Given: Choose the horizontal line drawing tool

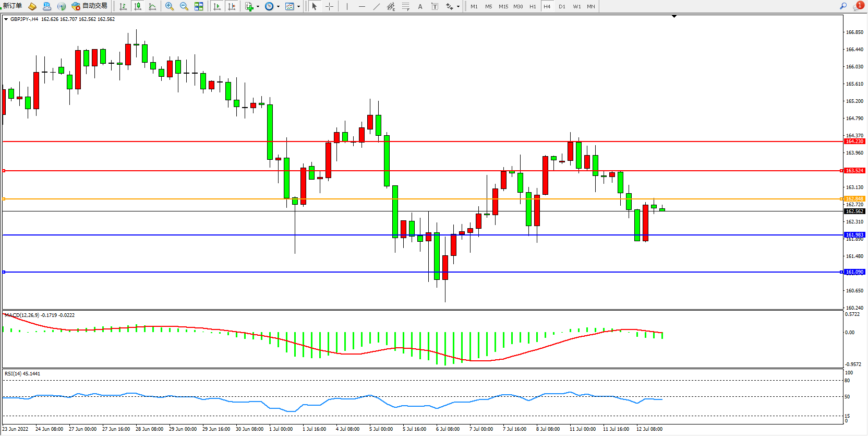Looking at the screenshot, I should click(x=362, y=6).
